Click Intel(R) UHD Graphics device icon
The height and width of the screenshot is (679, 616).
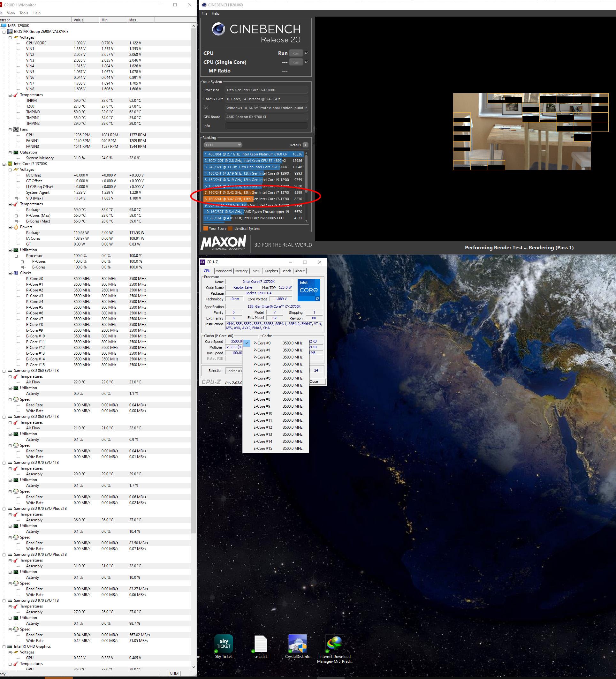[10, 647]
